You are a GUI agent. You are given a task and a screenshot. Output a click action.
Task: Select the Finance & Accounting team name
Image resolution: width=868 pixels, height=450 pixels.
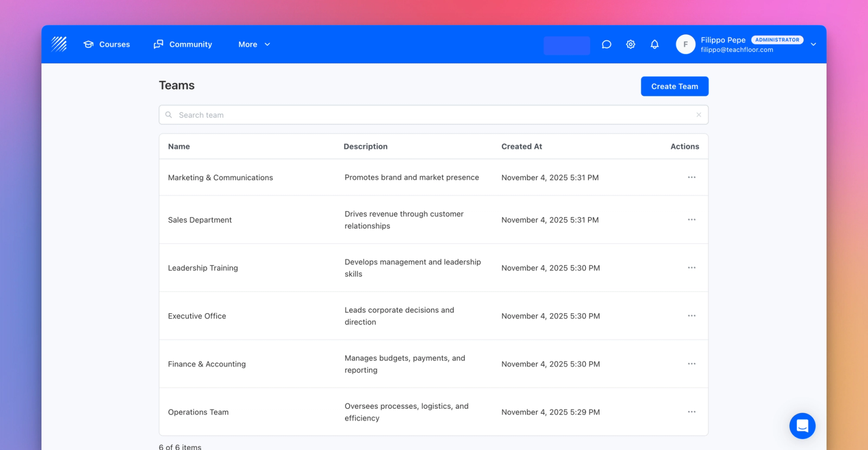(207, 364)
